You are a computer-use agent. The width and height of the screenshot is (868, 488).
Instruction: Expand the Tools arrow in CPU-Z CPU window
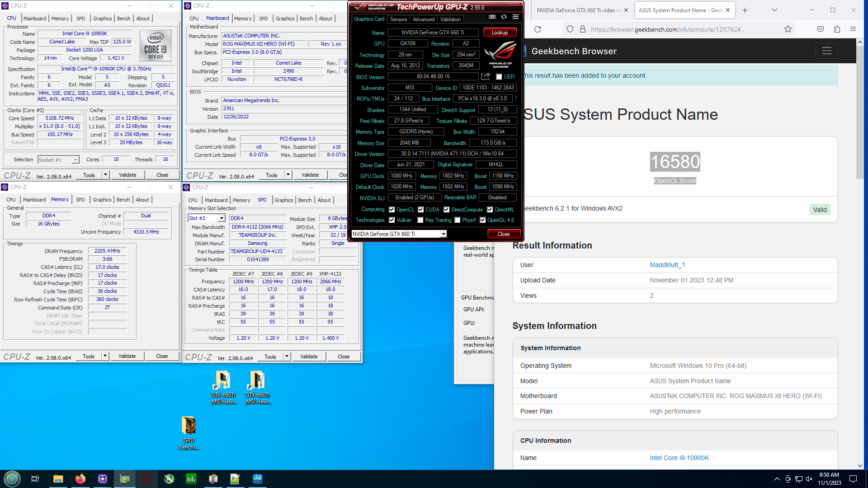click(105, 175)
